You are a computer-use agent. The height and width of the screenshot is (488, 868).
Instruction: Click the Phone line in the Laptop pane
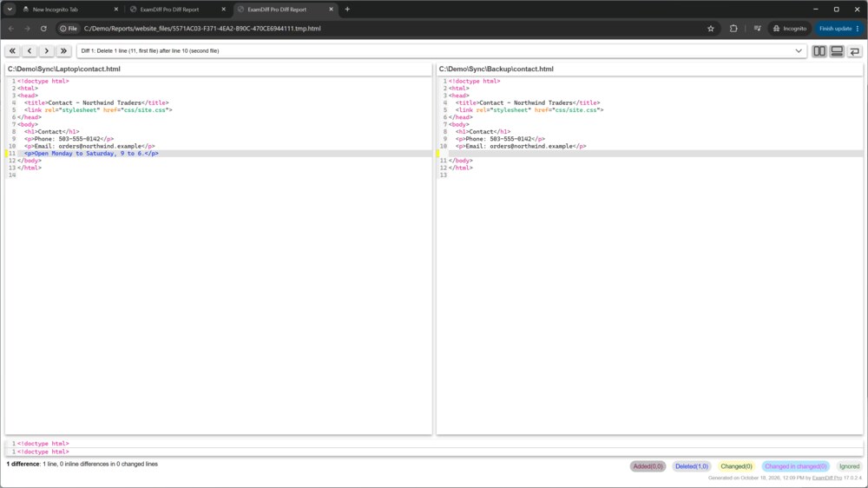pyautogui.click(x=69, y=139)
